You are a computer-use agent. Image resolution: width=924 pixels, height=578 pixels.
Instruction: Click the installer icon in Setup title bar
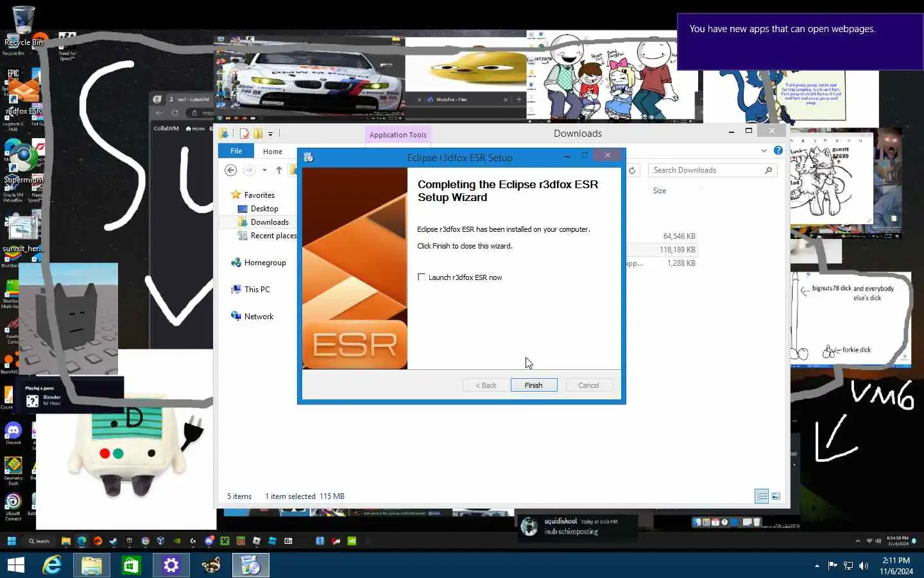click(309, 157)
